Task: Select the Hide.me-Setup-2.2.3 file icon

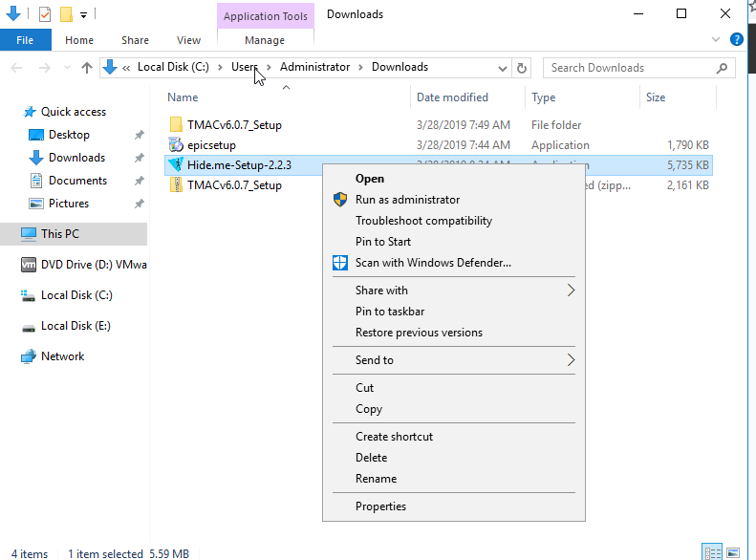Action: [176, 165]
